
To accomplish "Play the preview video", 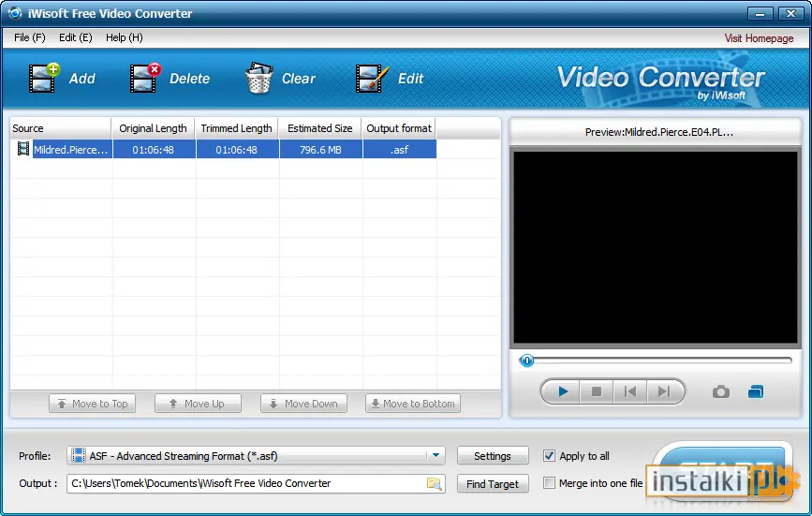I will pyautogui.click(x=563, y=391).
